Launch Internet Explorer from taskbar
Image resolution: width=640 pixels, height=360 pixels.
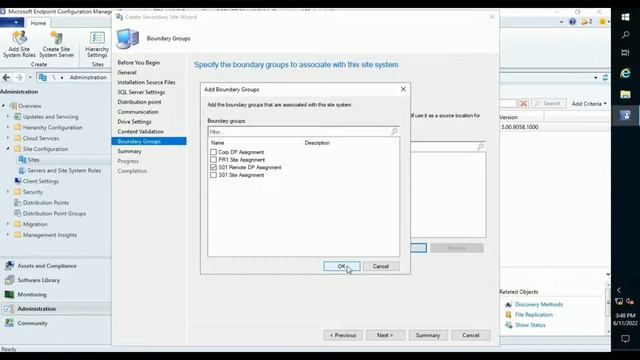click(x=625, y=73)
